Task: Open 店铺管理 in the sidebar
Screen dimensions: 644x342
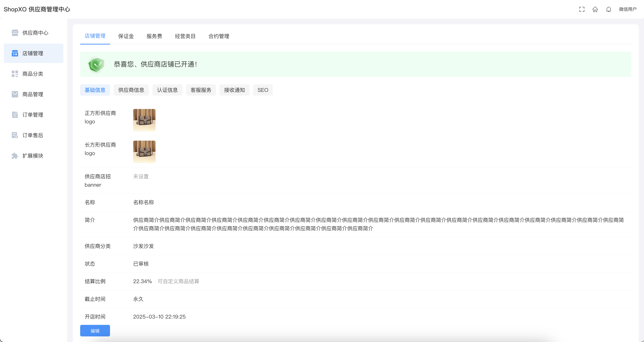Action: pyautogui.click(x=33, y=53)
